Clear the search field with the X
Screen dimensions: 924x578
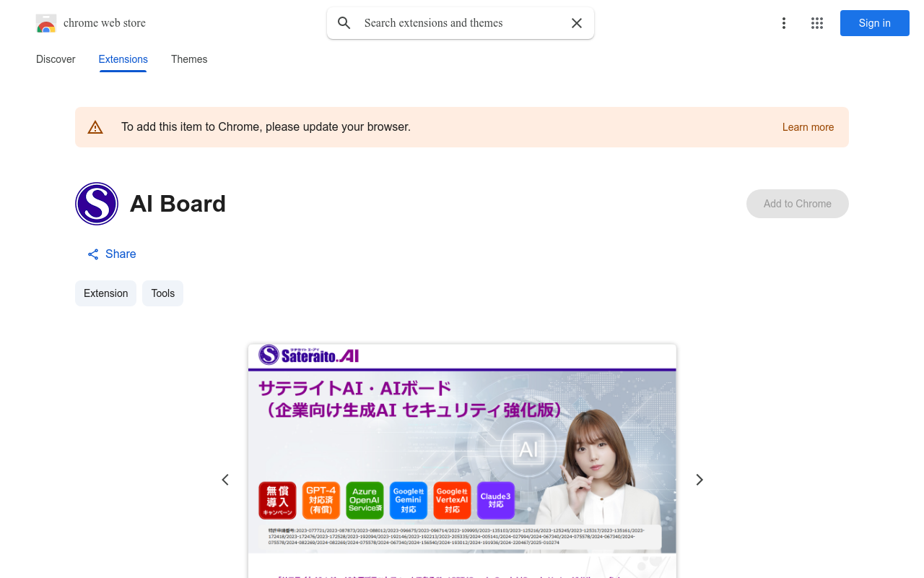tap(577, 23)
